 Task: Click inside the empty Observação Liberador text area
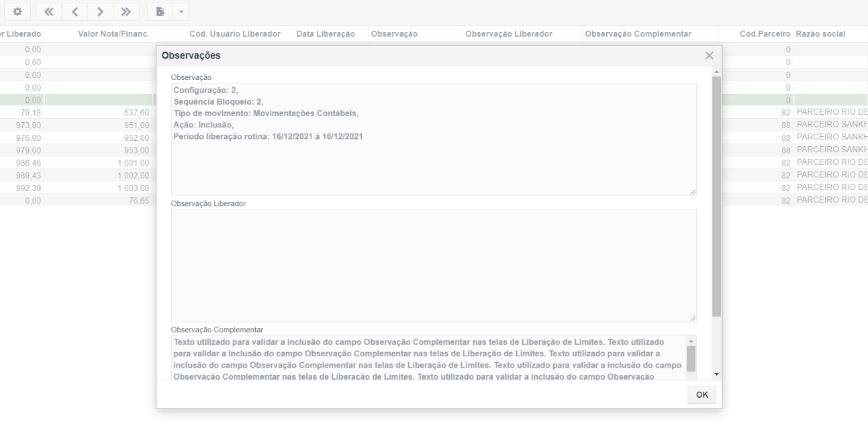[434, 266]
